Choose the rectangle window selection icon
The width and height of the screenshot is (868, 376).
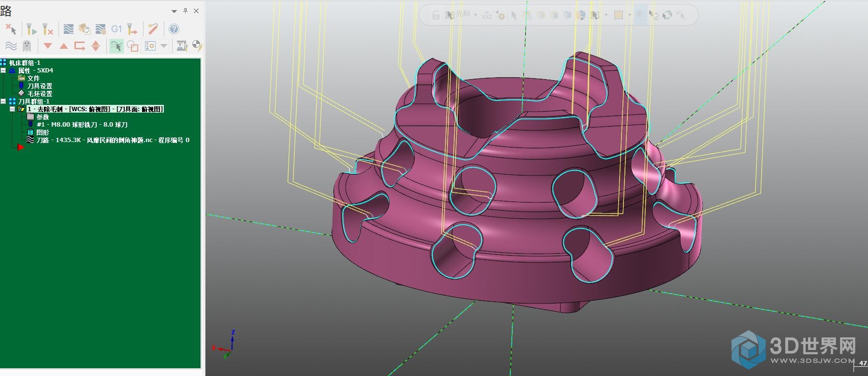click(618, 15)
